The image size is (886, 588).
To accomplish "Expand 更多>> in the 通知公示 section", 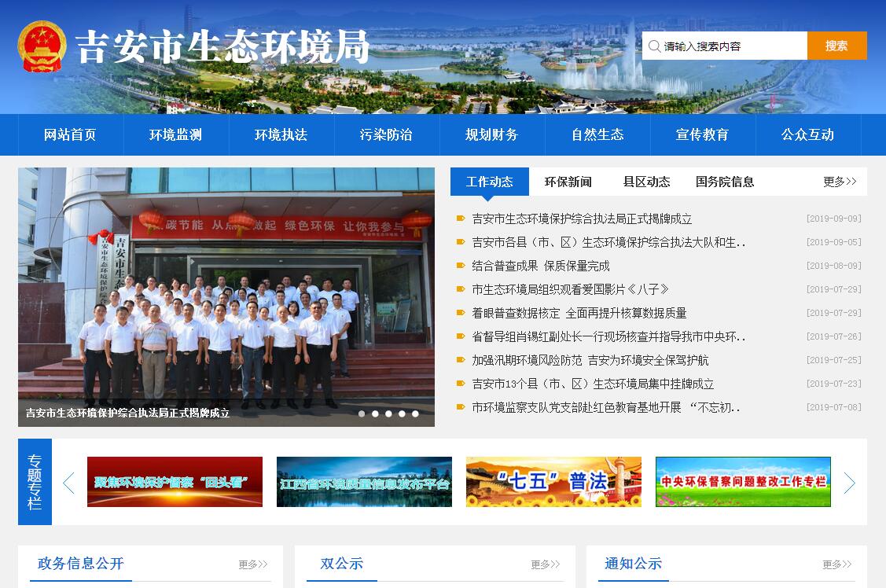I will [x=837, y=564].
